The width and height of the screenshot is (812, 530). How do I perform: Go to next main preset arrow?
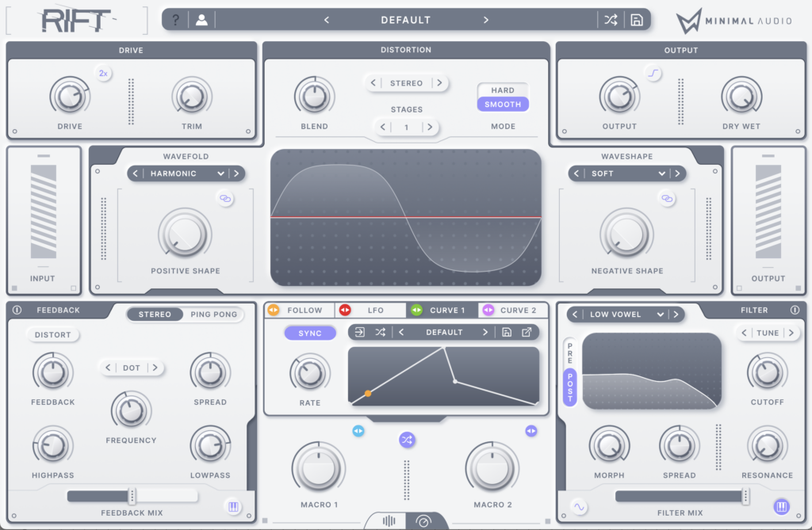click(x=486, y=20)
